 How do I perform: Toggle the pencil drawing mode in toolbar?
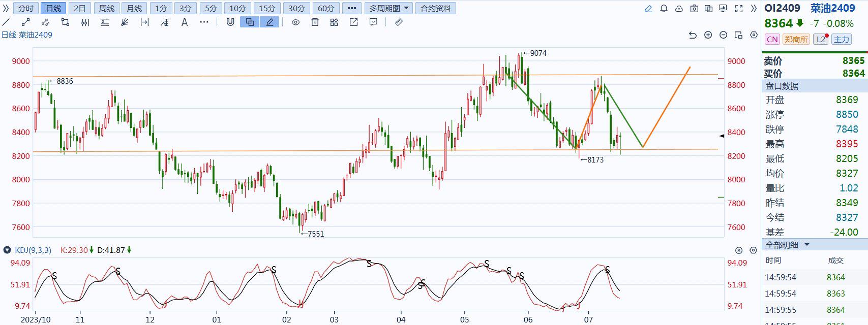tap(270, 22)
